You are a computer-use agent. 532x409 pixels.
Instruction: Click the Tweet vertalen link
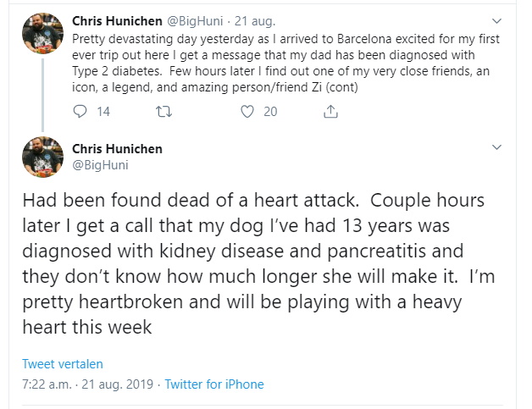(x=63, y=364)
